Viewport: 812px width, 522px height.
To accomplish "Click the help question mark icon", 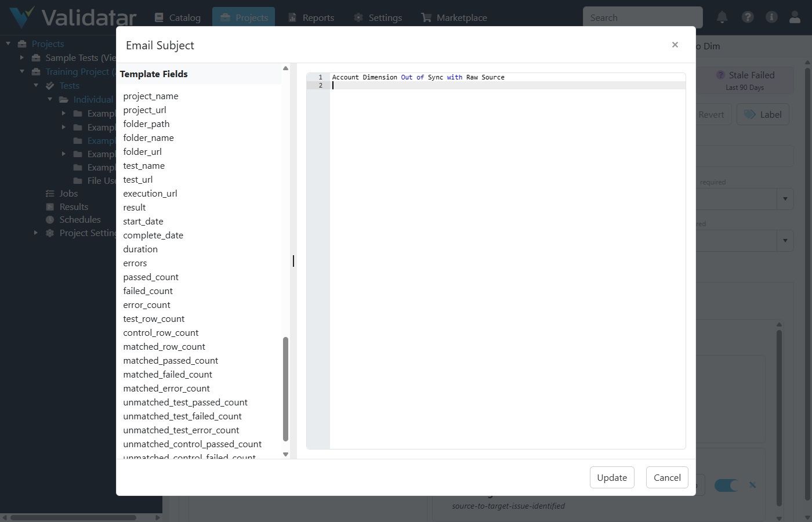I will (x=747, y=17).
